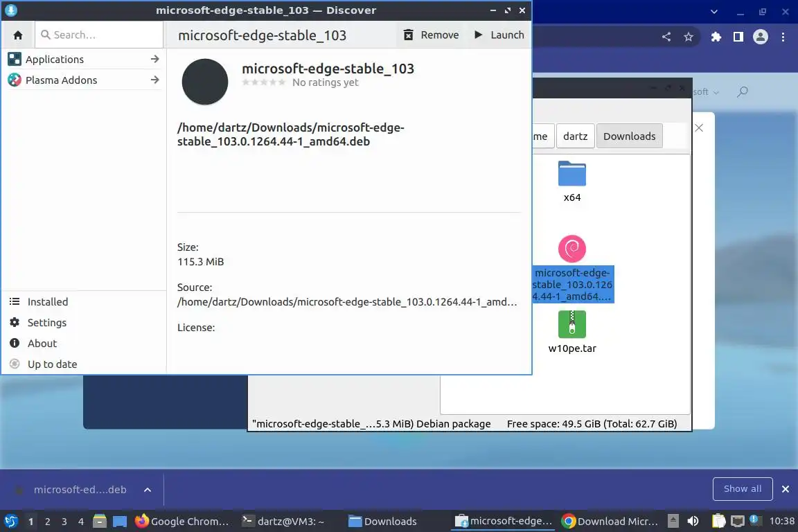Image resolution: width=798 pixels, height=532 pixels.
Task: Click the dartz breadcrumb in file manager
Action: coord(575,136)
